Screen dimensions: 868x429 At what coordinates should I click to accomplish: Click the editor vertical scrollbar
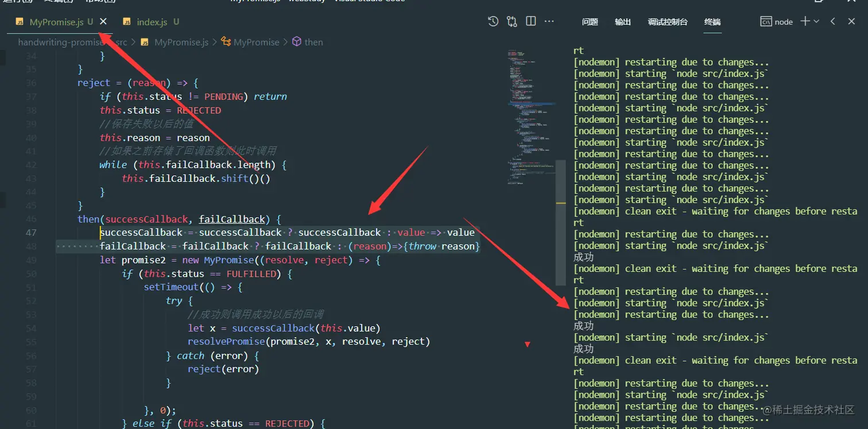pyautogui.click(x=561, y=222)
